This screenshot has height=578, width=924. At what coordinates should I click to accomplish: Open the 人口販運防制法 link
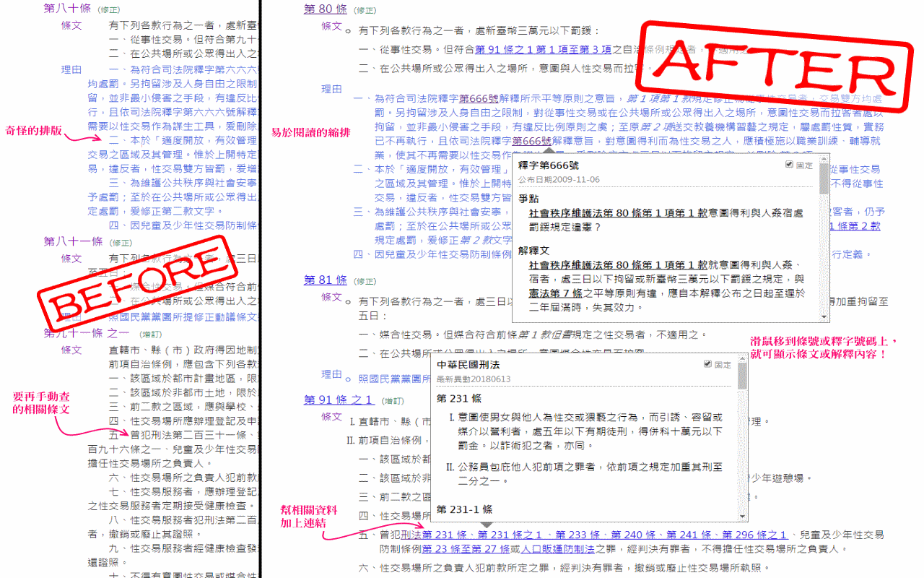tap(559, 548)
